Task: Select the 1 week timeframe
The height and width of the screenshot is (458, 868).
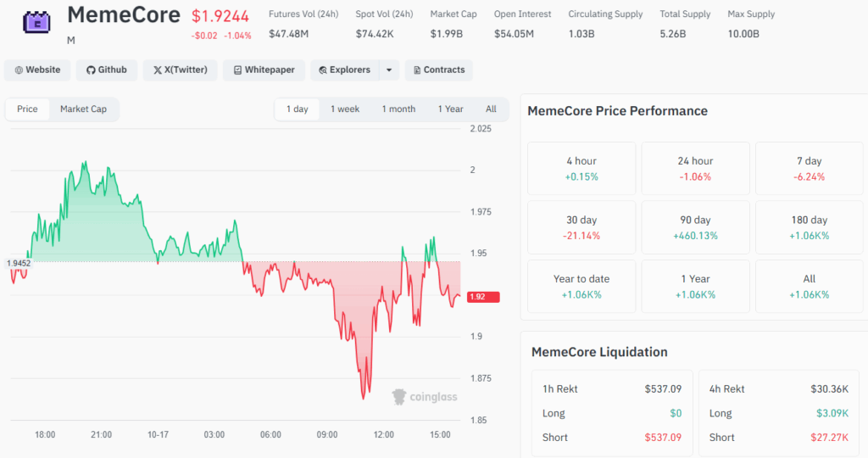Action: point(345,109)
